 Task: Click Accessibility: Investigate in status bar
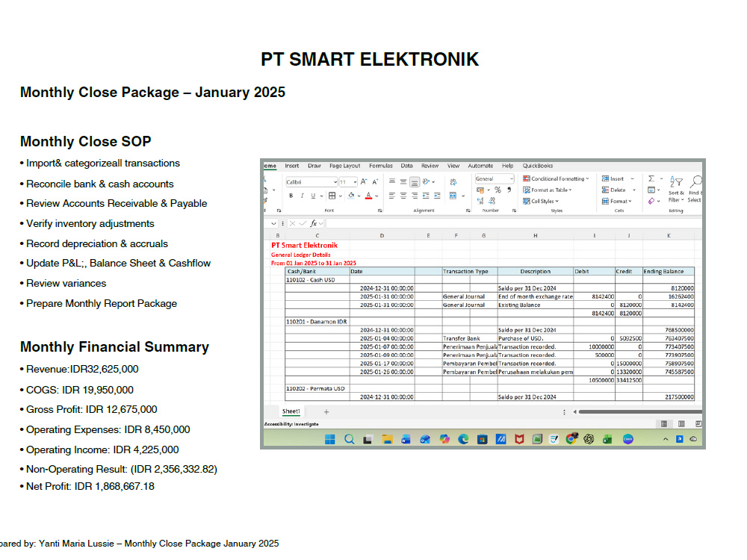point(291,424)
